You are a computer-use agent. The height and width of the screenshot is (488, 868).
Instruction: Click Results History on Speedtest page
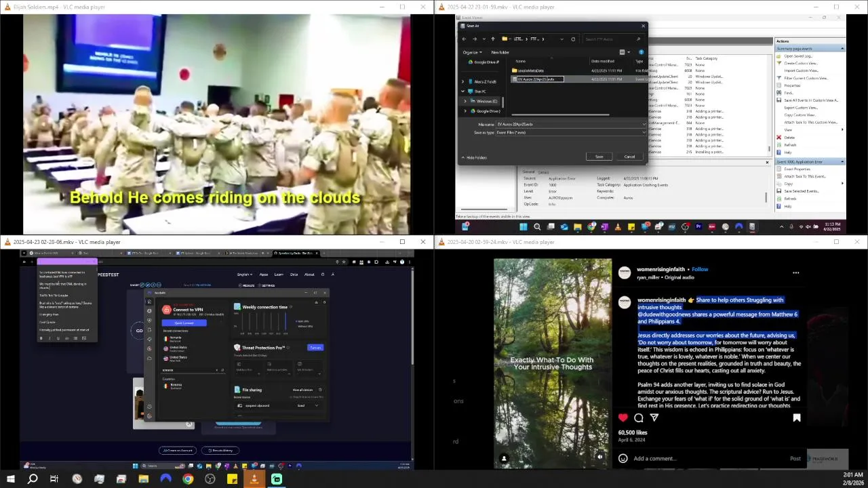(x=220, y=451)
